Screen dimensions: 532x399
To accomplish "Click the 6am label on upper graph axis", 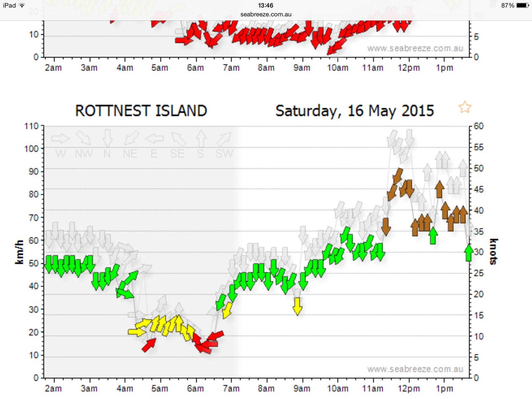I will (x=195, y=68).
